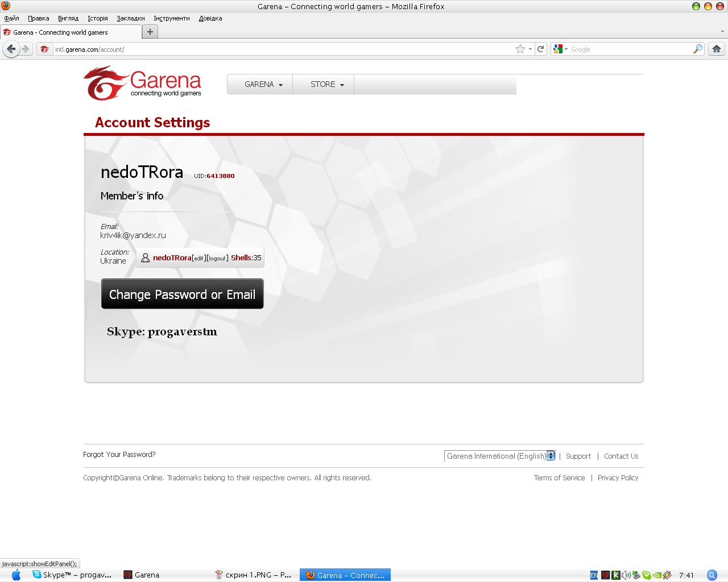Click the Google search input field
Image resolution: width=728 pixels, height=582 pixels.
(x=630, y=49)
